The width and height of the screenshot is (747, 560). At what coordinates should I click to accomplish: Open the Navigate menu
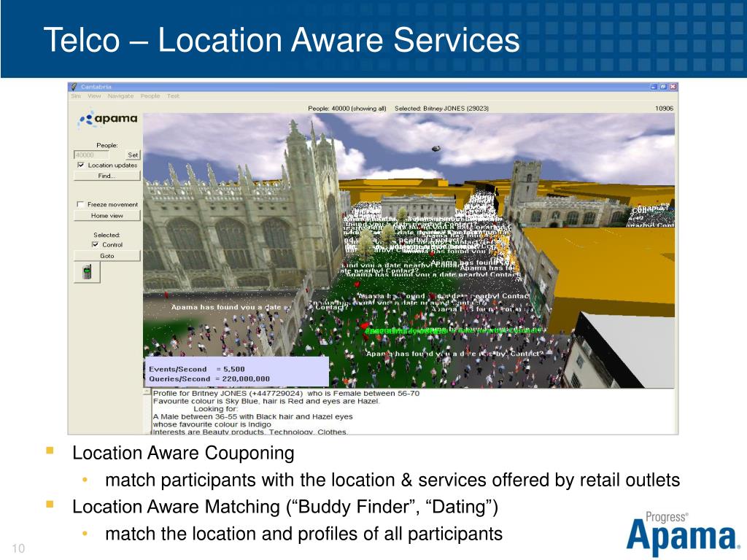point(120,96)
